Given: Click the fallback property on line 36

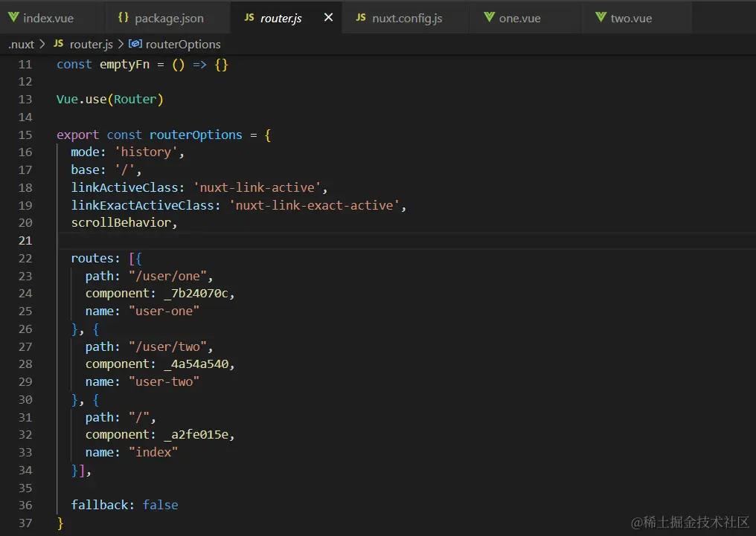Looking at the screenshot, I should tap(99, 506).
